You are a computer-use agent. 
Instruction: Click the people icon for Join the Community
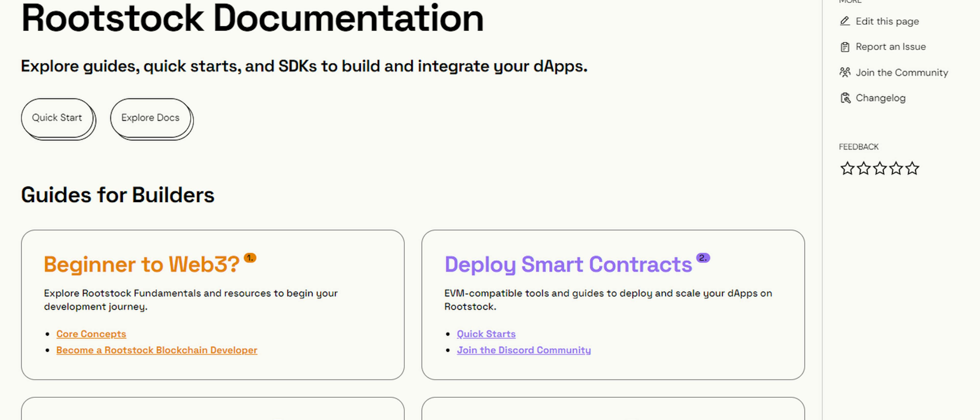click(844, 72)
